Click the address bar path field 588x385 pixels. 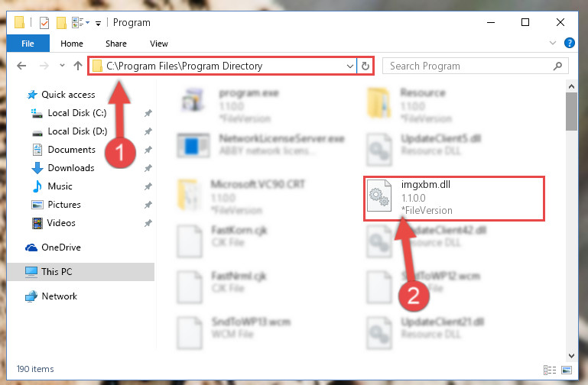pos(222,66)
